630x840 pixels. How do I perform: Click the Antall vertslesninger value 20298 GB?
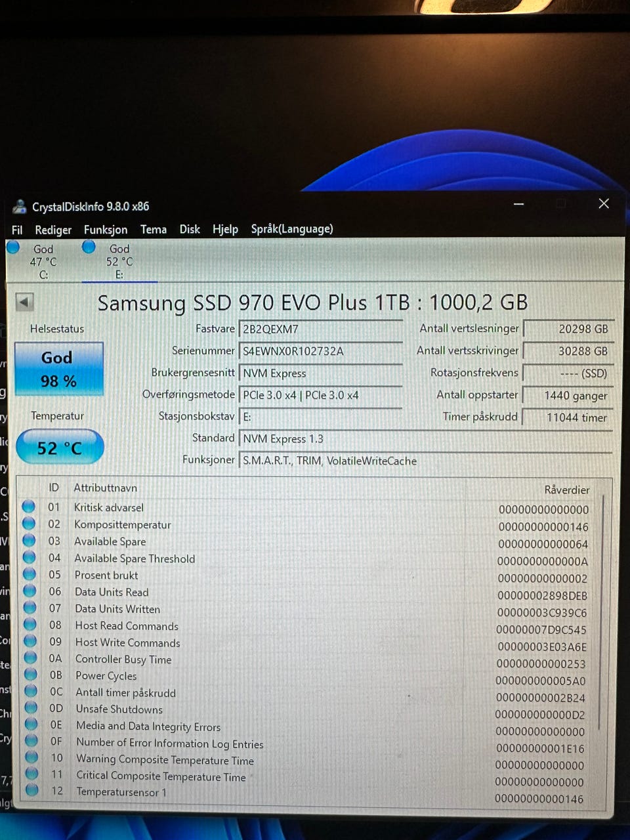tap(568, 329)
